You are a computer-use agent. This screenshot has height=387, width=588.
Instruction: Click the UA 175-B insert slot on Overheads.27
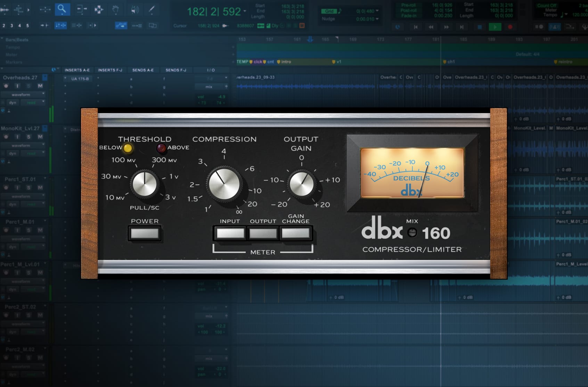[81, 78]
